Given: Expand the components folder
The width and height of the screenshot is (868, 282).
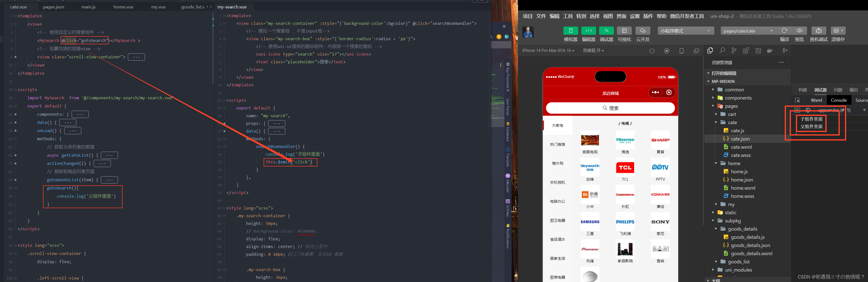Looking at the screenshot, I should [738, 98].
